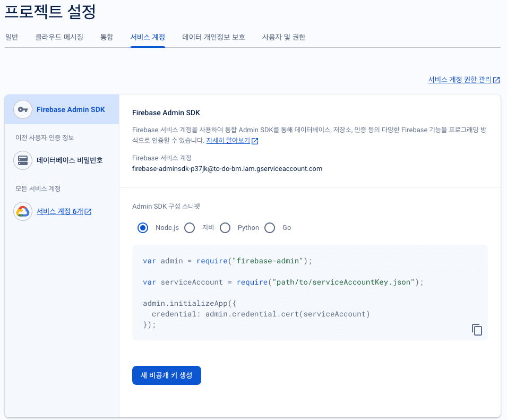Screen dimensions: 507x420
Task: Open the 서비스 계정 권한 관리 link
Action: click(460, 80)
